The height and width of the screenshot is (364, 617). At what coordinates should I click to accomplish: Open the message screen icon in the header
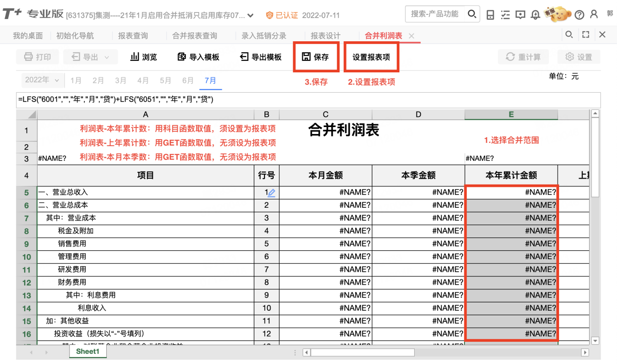coord(521,15)
